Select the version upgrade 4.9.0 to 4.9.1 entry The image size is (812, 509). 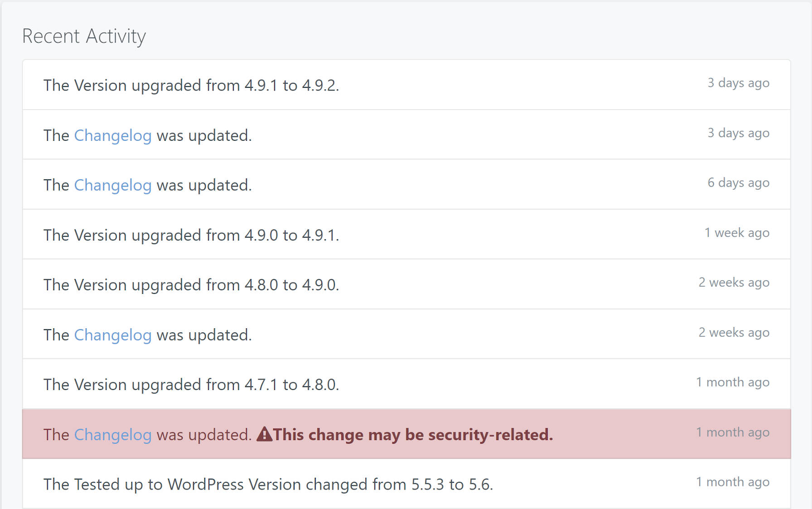tap(192, 235)
